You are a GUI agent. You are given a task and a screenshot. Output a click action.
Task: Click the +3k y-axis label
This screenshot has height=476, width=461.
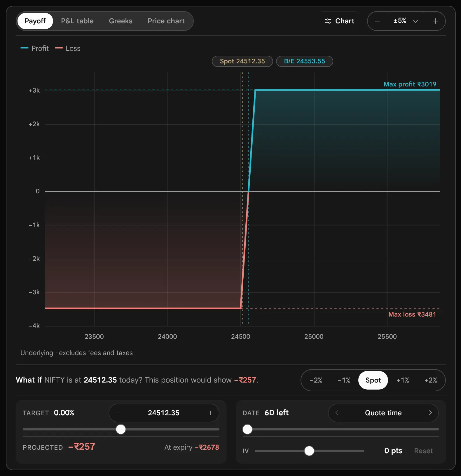34,91
